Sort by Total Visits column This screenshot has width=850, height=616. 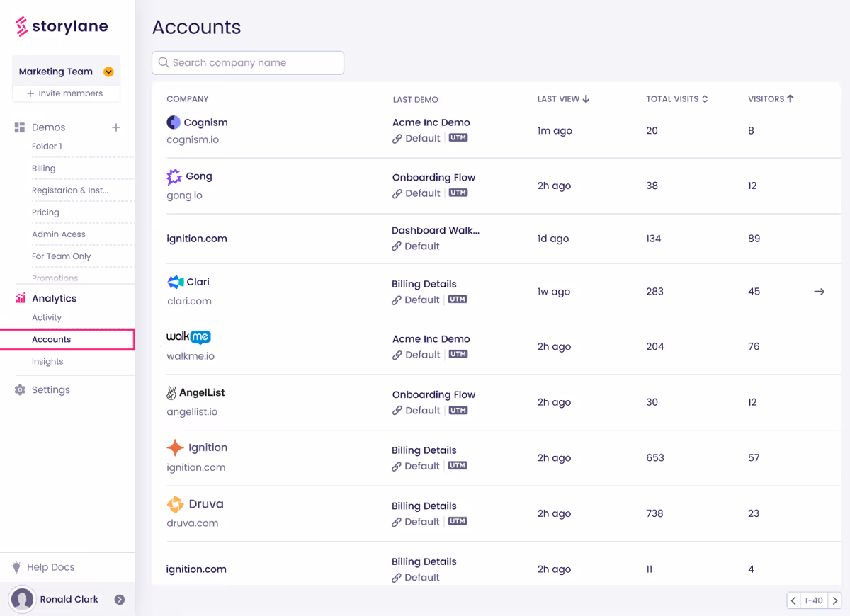coord(677,99)
